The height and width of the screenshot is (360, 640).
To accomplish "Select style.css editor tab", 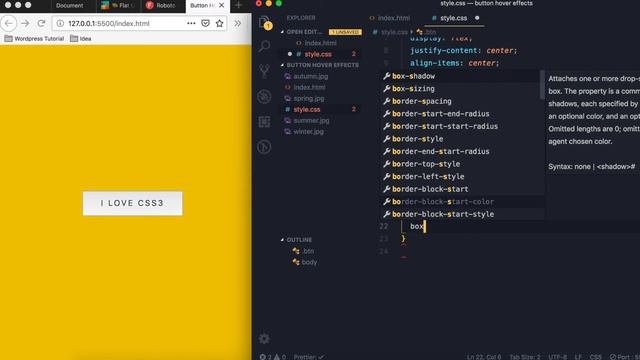I will click(453, 18).
